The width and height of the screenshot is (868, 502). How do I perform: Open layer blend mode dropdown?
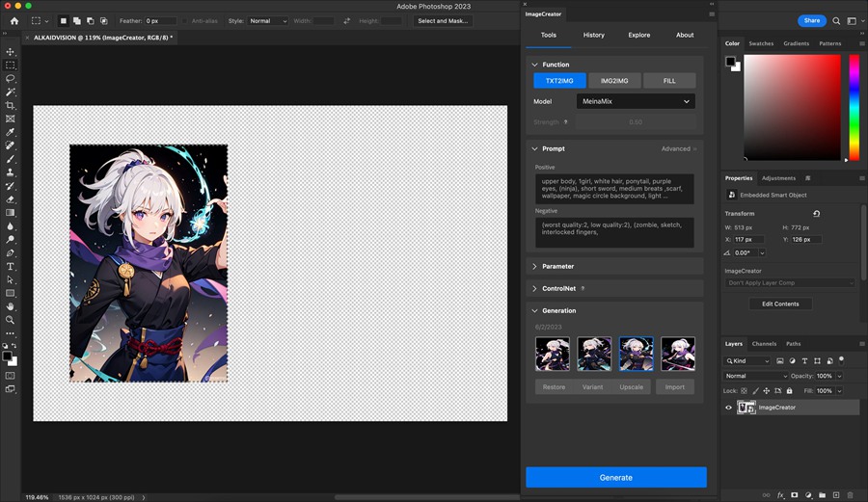[x=755, y=376]
